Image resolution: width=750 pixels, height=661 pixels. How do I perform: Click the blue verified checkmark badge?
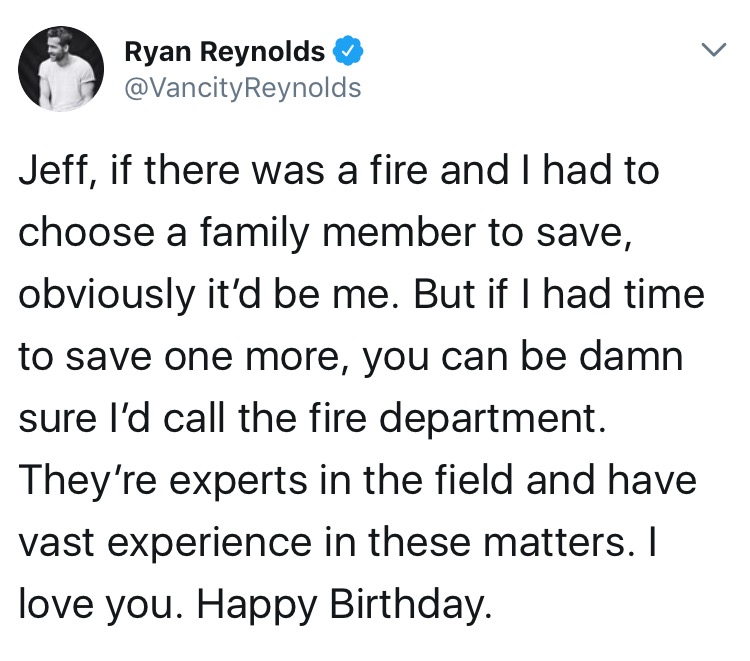tap(348, 50)
